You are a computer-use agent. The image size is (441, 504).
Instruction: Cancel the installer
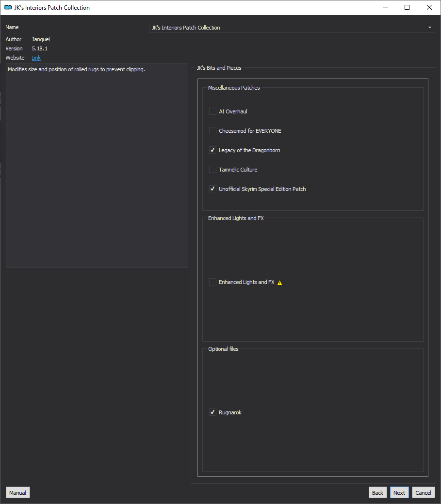click(x=423, y=492)
